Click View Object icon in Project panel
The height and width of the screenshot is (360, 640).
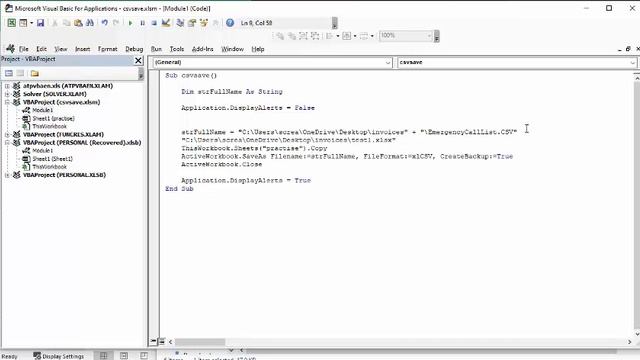coord(20,73)
